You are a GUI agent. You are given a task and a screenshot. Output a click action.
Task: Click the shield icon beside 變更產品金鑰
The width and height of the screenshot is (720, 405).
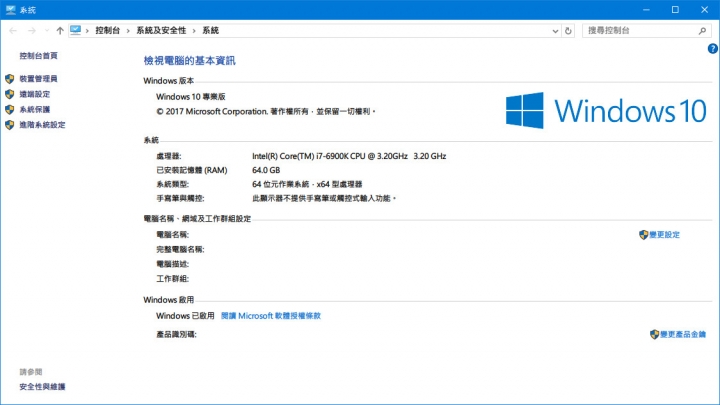click(654, 334)
